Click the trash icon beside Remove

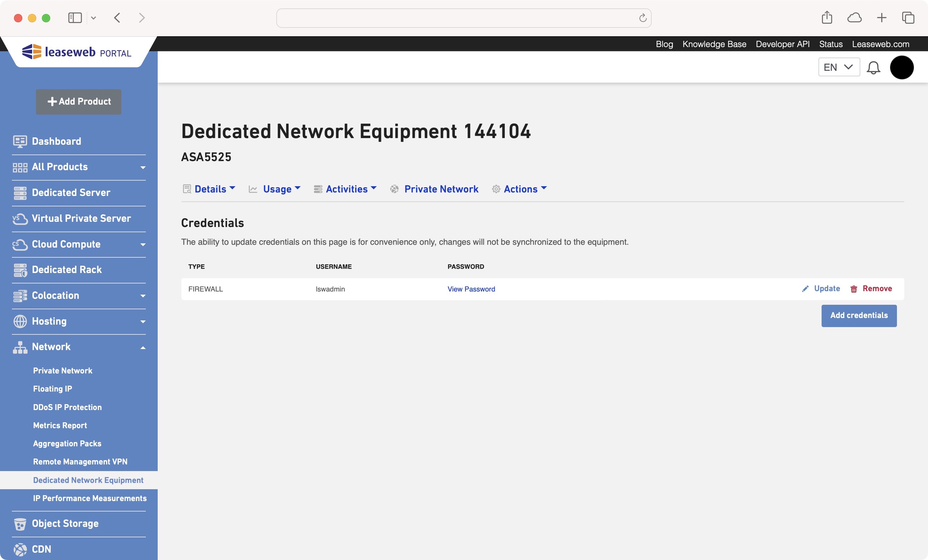[x=854, y=289]
